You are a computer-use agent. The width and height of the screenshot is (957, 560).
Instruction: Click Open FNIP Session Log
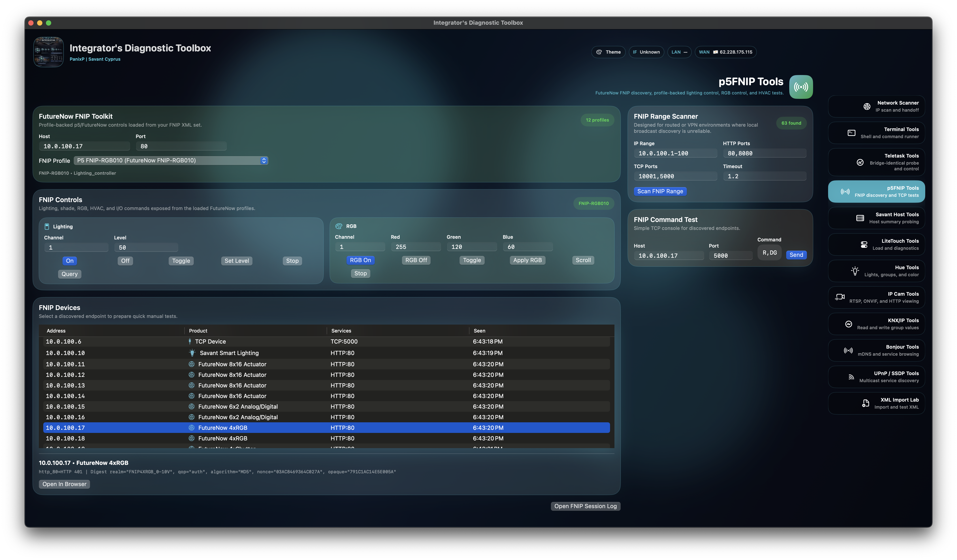[x=585, y=506]
